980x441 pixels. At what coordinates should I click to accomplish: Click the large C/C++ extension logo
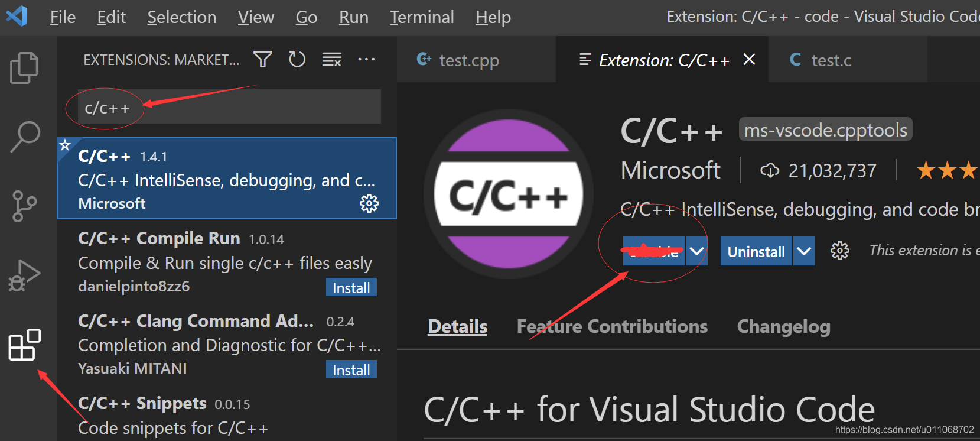[x=509, y=194]
